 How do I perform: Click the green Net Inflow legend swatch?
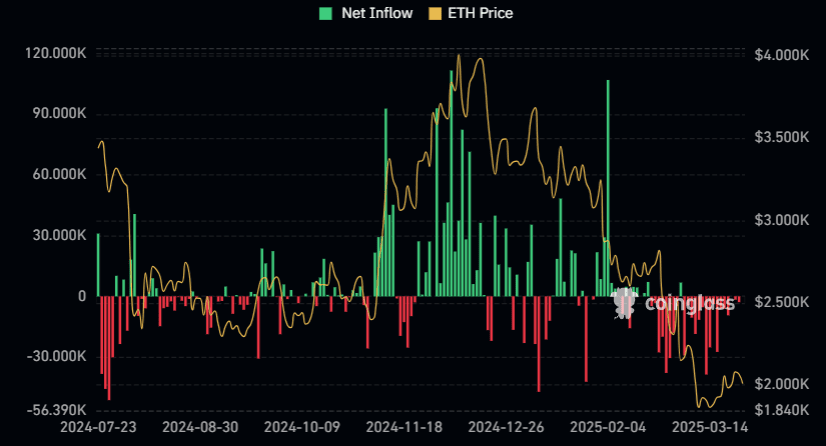325,13
